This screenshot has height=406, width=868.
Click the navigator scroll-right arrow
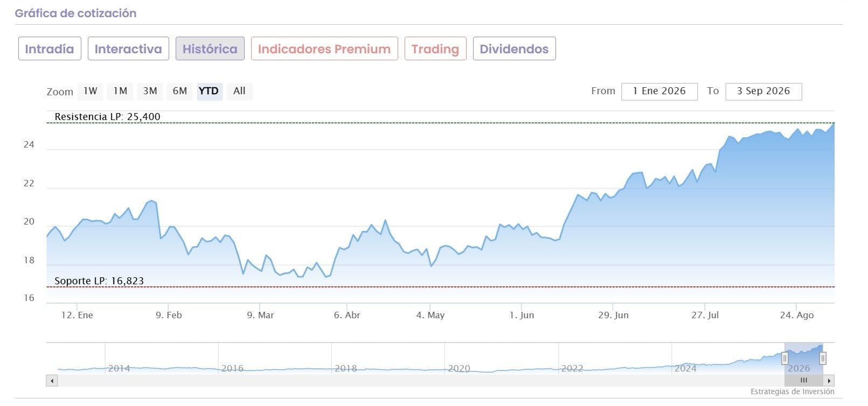829,381
